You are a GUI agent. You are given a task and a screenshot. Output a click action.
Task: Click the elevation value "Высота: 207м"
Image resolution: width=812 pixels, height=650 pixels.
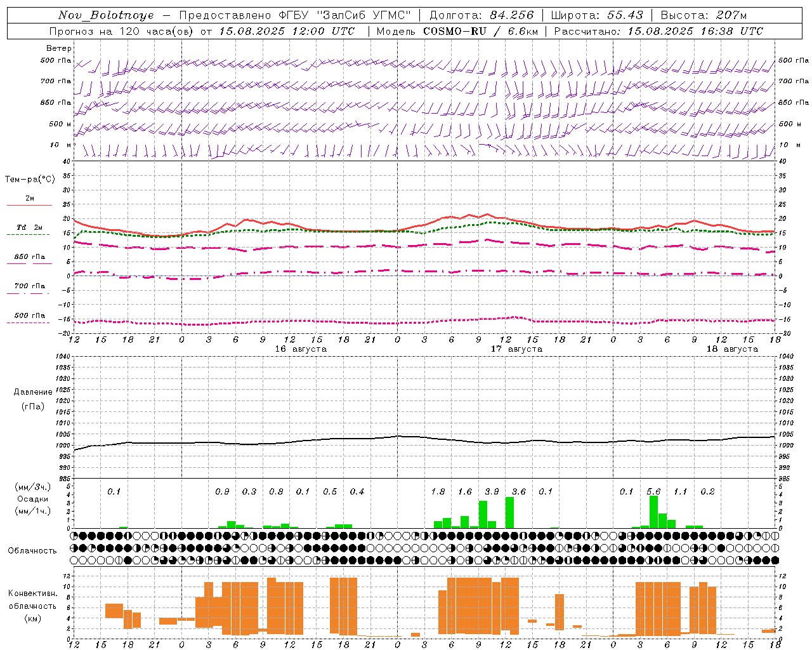(704, 15)
